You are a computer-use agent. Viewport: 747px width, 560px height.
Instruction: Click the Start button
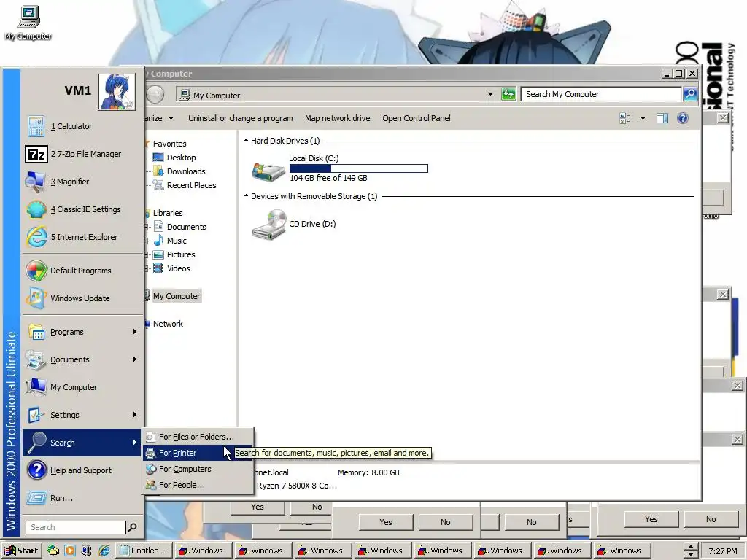click(21, 551)
